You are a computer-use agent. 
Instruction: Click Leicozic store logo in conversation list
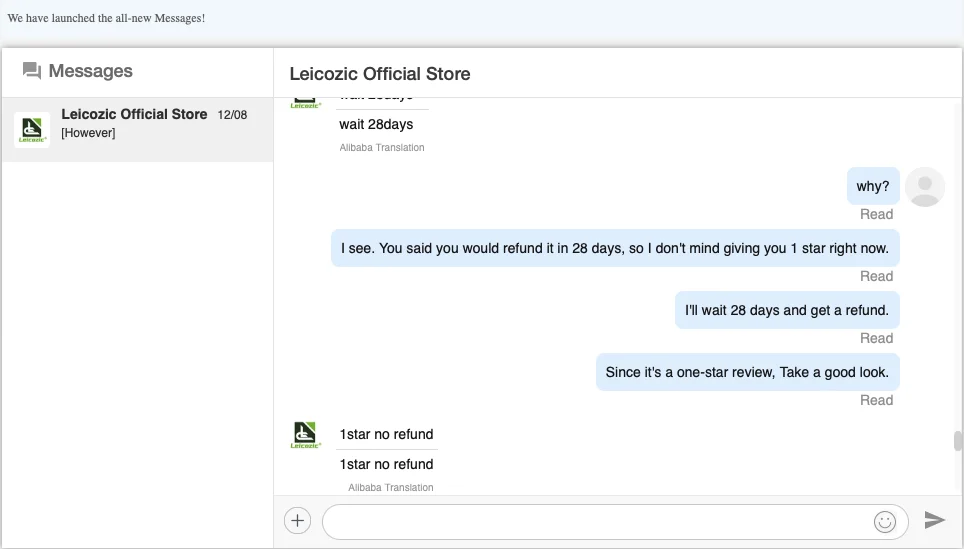tap(32, 129)
